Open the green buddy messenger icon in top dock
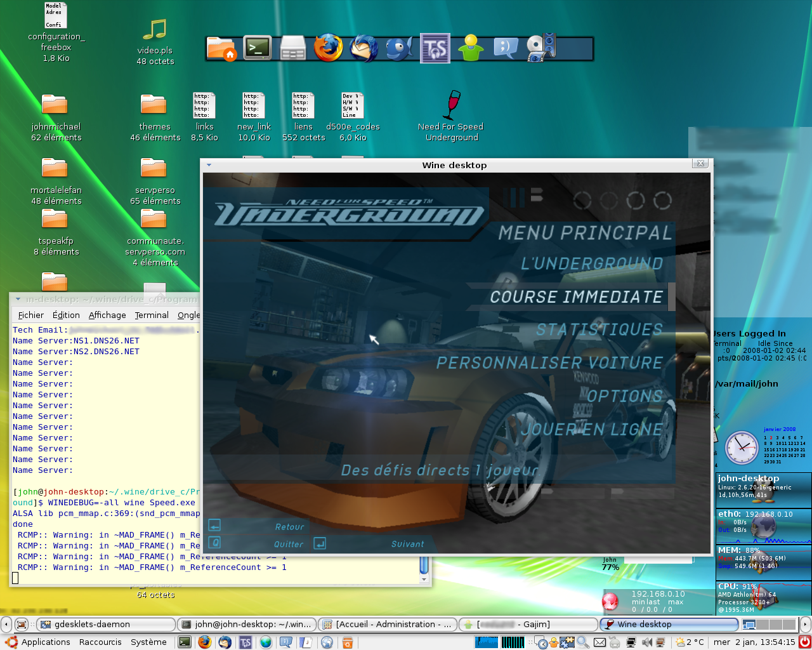The image size is (812, 650). pyautogui.click(x=471, y=48)
